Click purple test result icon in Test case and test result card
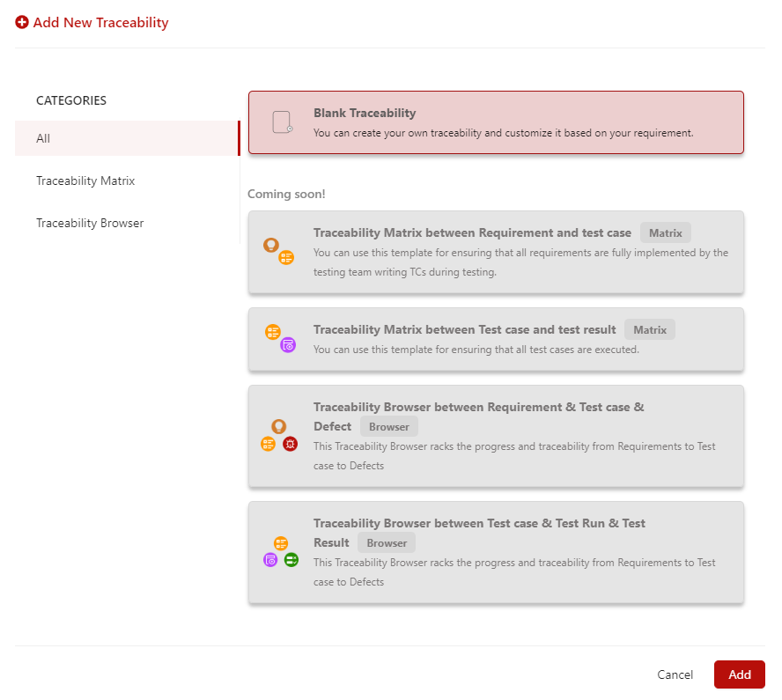The image size is (782, 700). point(288,345)
